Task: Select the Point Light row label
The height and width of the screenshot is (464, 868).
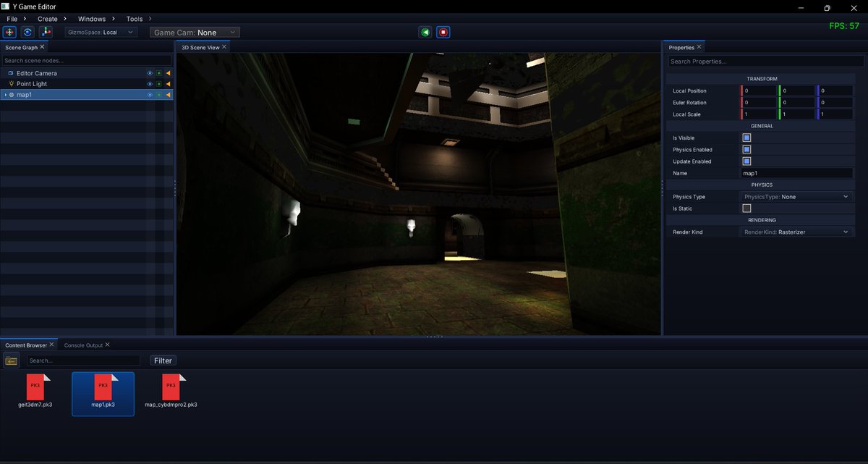Action: point(33,84)
